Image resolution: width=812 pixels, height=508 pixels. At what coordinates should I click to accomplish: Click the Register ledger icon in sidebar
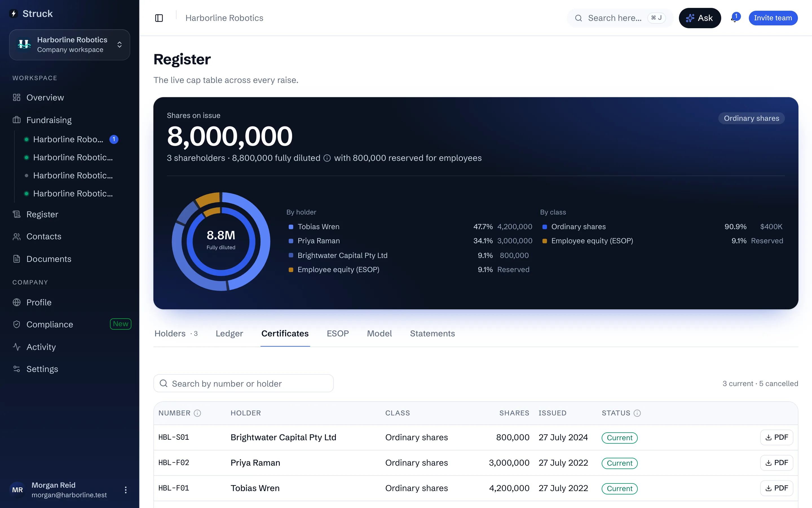(16, 214)
